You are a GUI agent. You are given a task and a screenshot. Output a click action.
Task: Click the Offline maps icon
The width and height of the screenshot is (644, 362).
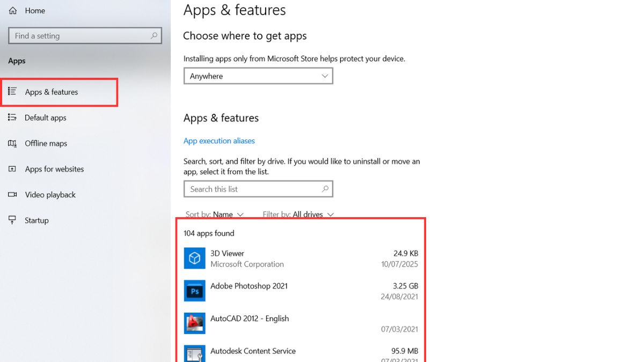tap(12, 143)
